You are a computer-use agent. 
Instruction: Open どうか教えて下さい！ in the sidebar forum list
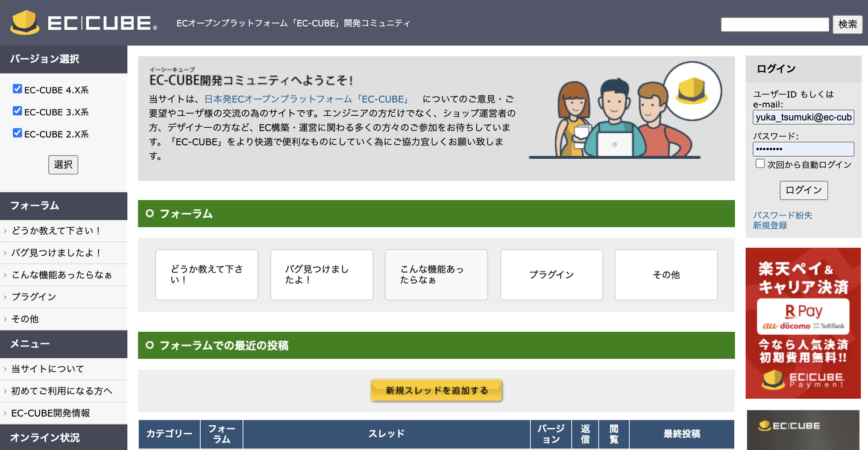click(x=57, y=231)
